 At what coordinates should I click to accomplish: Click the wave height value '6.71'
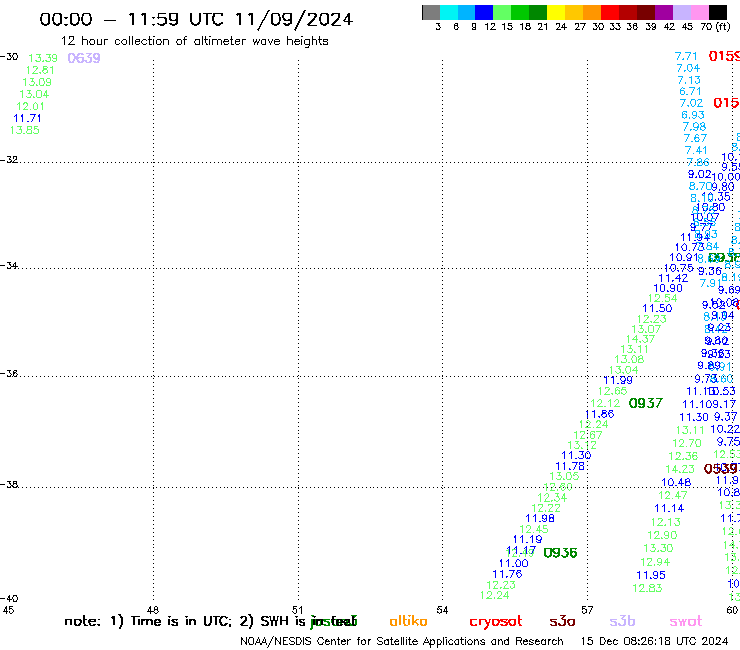pos(690,92)
